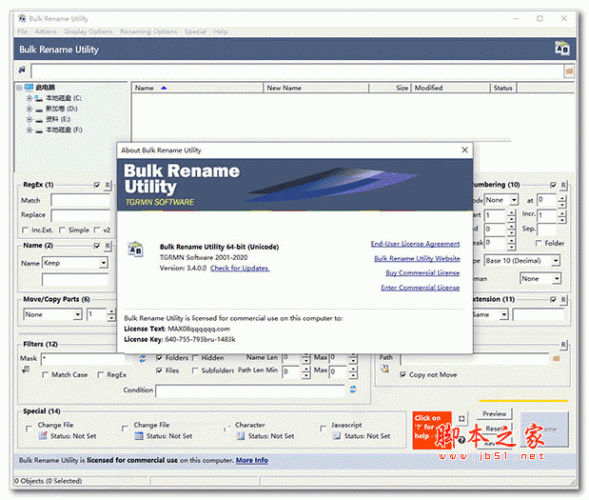Enable the Hidden filter checkbox
The image size is (589, 500).
click(x=195, y=358)
